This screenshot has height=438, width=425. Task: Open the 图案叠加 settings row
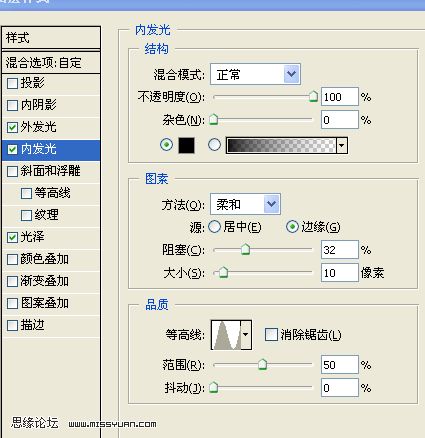[x=51, y=303]
